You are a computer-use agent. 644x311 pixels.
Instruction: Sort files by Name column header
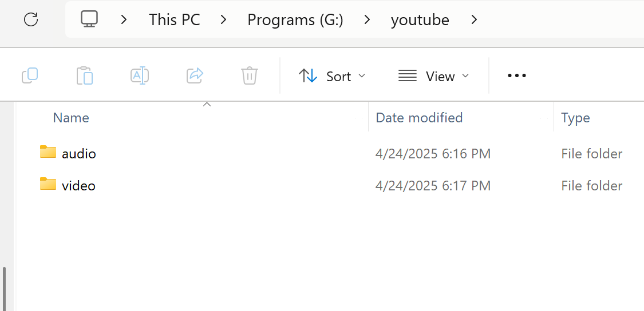tap(71, 118)
